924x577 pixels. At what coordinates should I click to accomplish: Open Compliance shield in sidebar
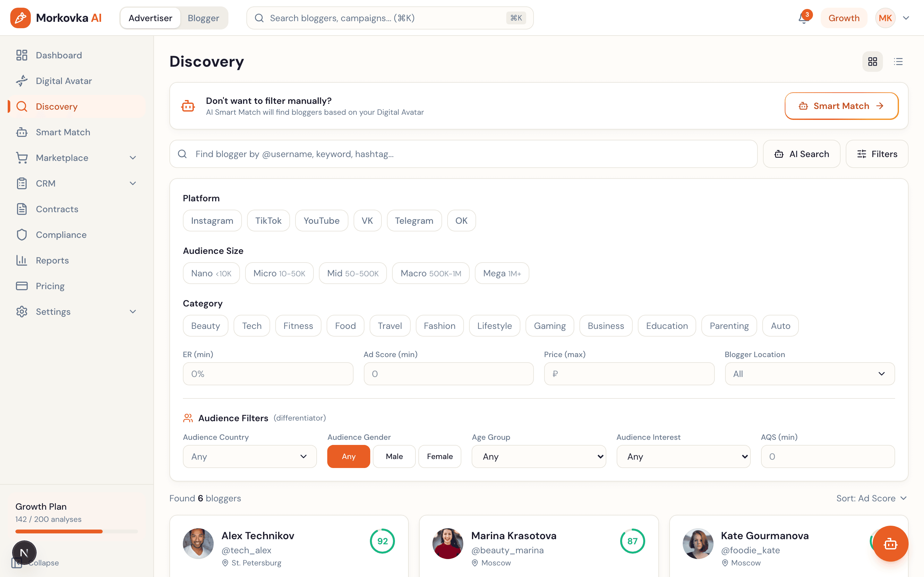coord(61,235)
